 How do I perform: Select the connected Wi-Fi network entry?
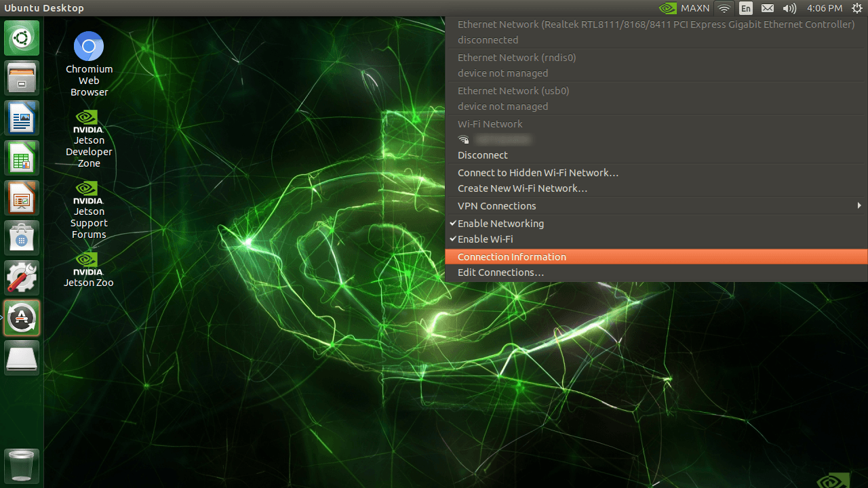656,140
